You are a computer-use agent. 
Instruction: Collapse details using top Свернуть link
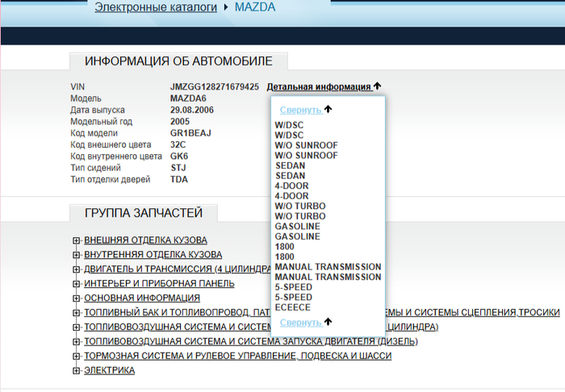click(300, 109)
